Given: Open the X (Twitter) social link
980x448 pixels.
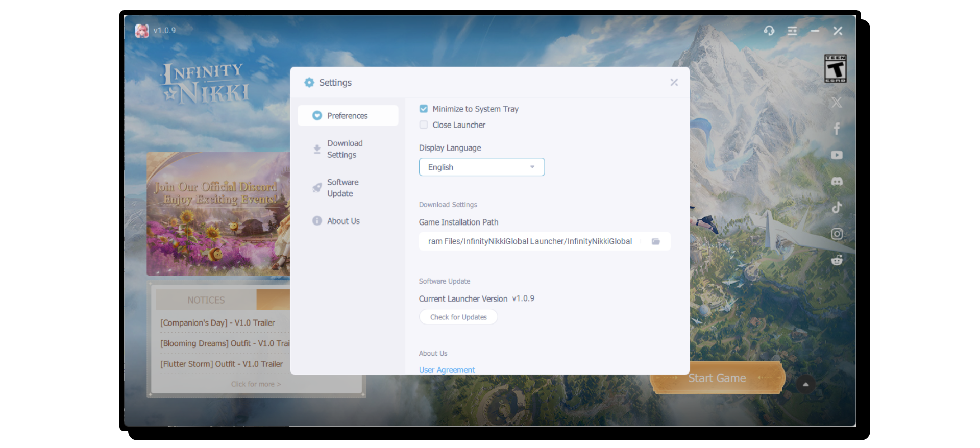Looking at the screenshot, I should click(837, 103).
